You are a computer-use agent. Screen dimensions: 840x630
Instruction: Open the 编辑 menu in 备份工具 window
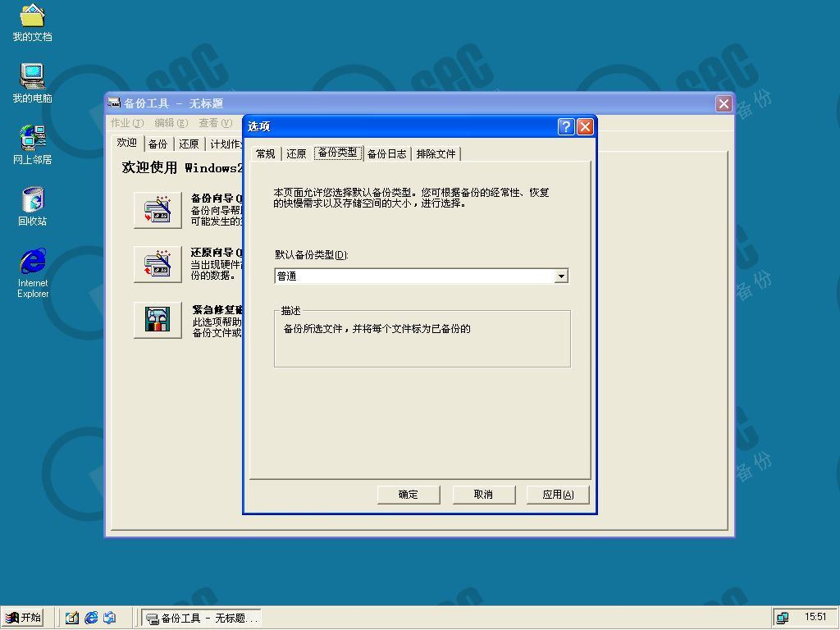pos(171,123)
